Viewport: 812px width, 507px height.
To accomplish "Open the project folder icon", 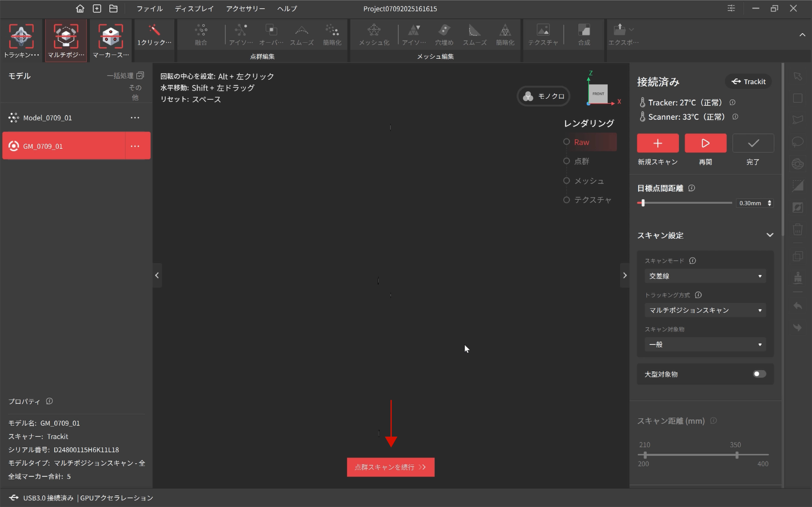I will [x=114, y=9].
